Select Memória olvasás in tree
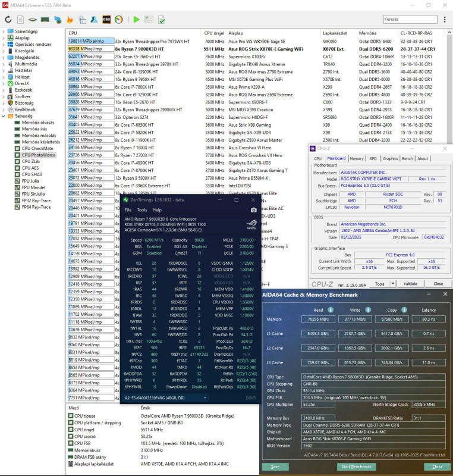This screenshot has height=476, width=453. pos(38,123)
